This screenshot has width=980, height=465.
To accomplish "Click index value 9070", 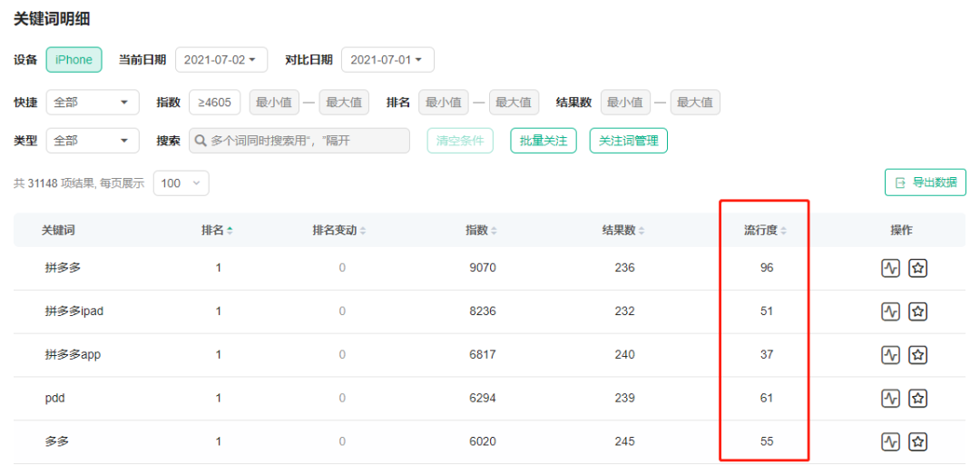I will (483, 268).
